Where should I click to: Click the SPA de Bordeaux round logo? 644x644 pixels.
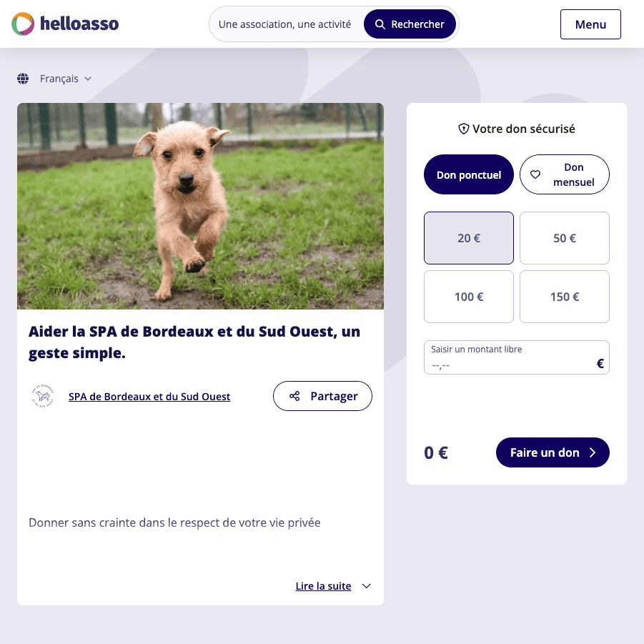coord(43,396)
